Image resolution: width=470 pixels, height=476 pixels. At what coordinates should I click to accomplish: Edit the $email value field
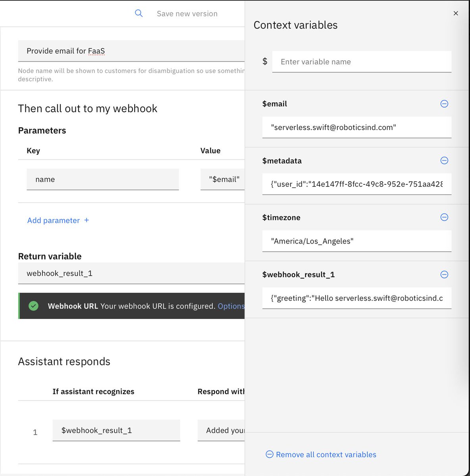coord(357,127)
